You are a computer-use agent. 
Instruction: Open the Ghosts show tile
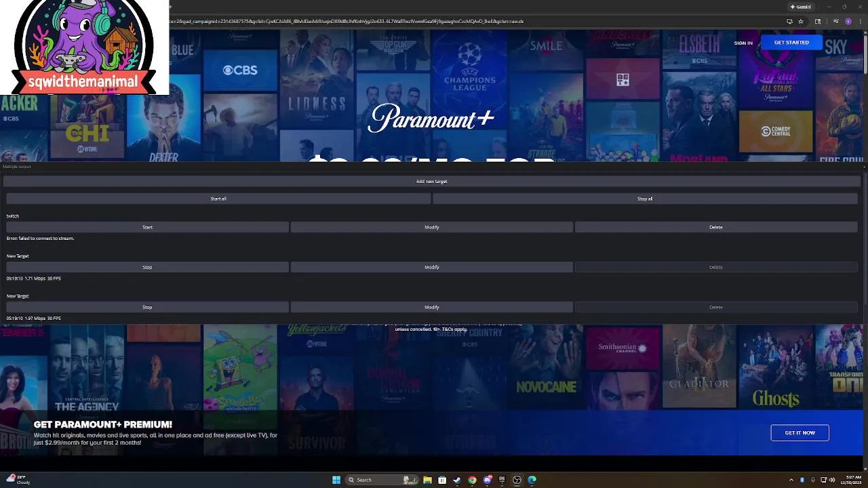pos(776,367)
